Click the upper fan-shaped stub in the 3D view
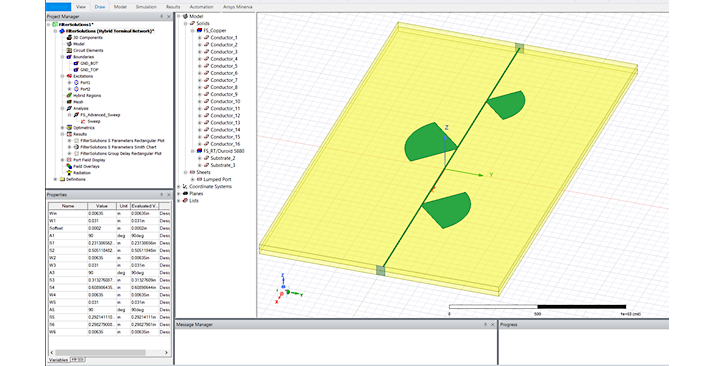Image resolution: width=715 pixels, height=366 pixels. click(507, 104)
